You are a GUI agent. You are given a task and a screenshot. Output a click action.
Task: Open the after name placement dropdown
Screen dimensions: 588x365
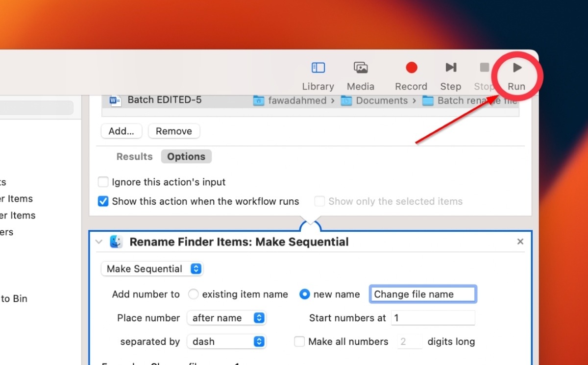(226, 317)
